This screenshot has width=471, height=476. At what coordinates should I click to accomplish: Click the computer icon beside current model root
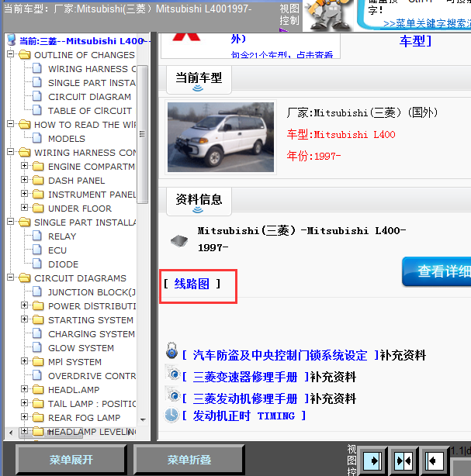point(11,40)
